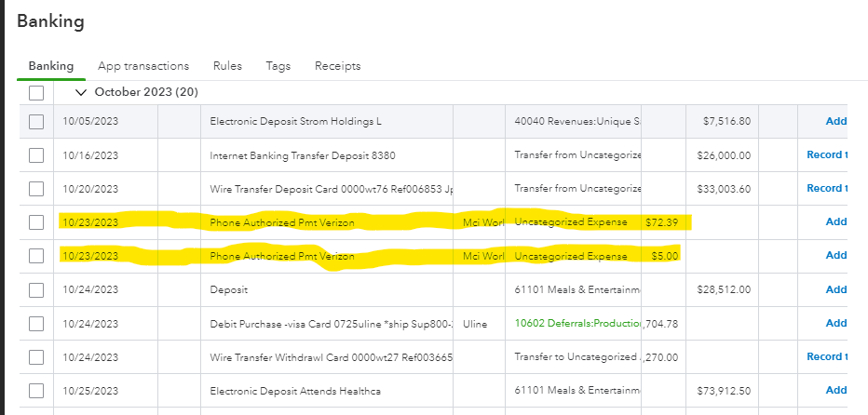Check the 10/05/2023 Strom Holdings row checkbox
This screenshot has height=415, width=868.
pos(36,121)
